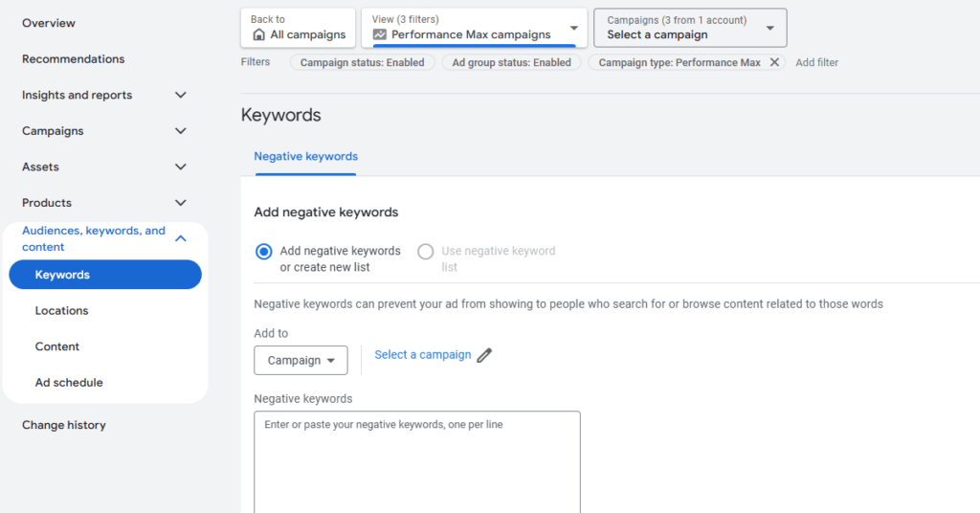Click the Filters label
The width and height of the screenshot is (980, 513).
click(256, 62)
